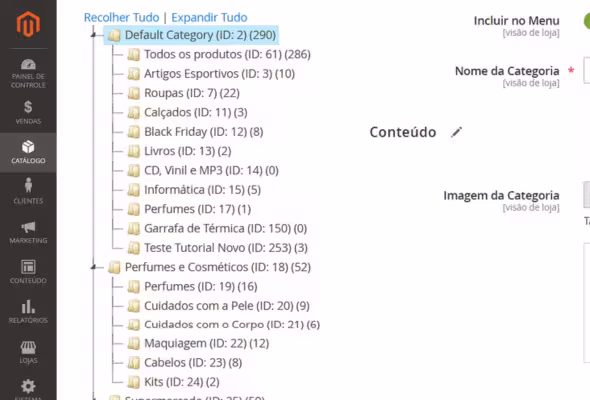Select Livros (ID: 13) category
Image resolution: width=590 pixels, height=400 pixels.
pyautogui.click(x=188, y=151)
